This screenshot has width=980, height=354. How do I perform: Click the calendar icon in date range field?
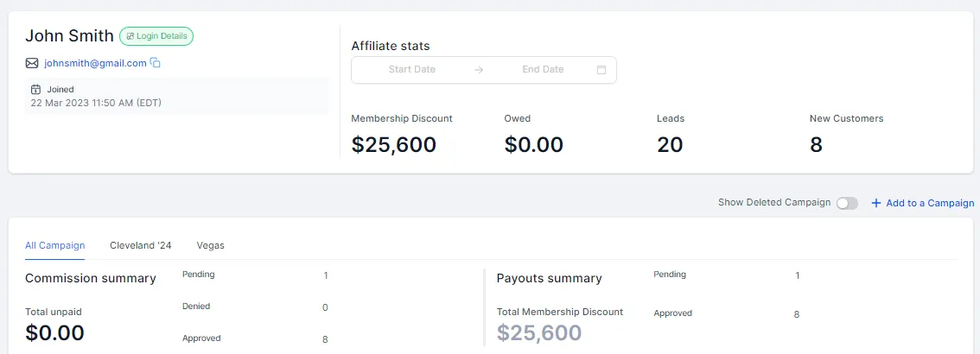coord(601,70)
